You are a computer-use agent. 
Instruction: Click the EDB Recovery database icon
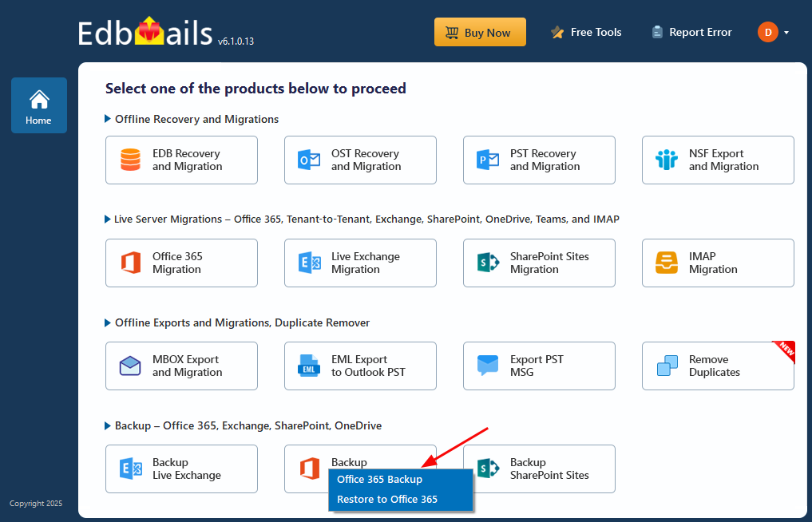click(130, 160)
